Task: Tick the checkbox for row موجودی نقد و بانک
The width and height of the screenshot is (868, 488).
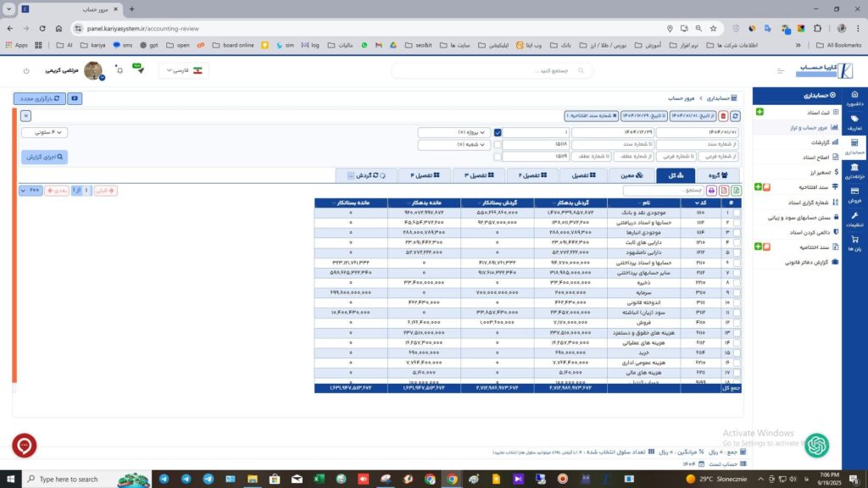Action: click(x=736, y=212)
